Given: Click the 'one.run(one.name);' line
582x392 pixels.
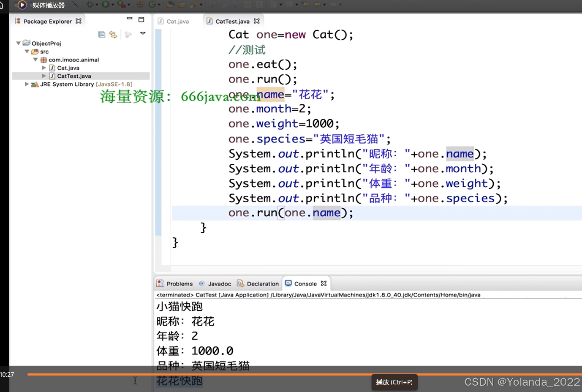Looking at the screenshot, I should point(291,213).
